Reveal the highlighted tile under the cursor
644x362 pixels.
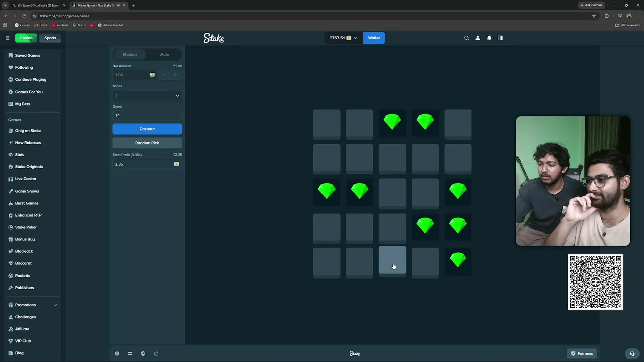coord(392,260)
